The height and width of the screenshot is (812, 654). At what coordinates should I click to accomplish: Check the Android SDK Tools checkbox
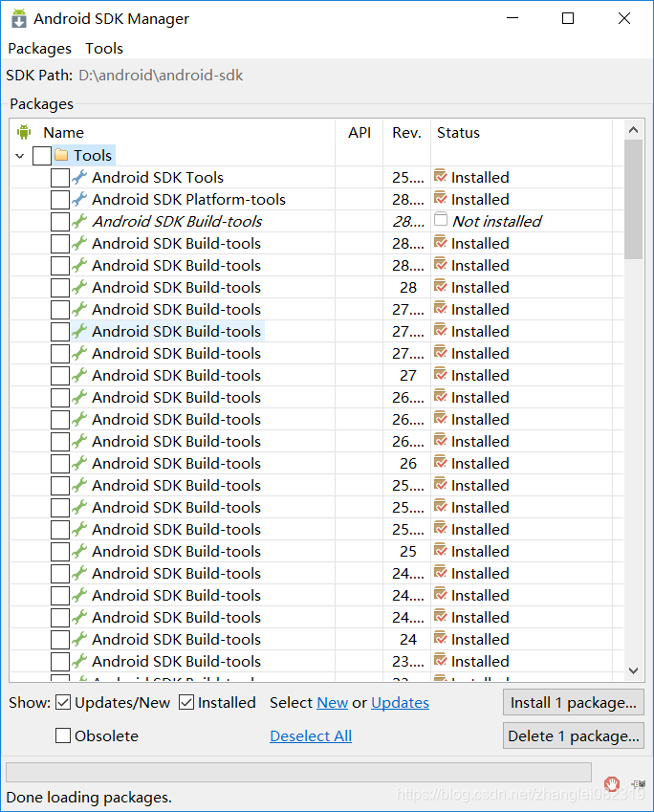click(x=60, y=178)
